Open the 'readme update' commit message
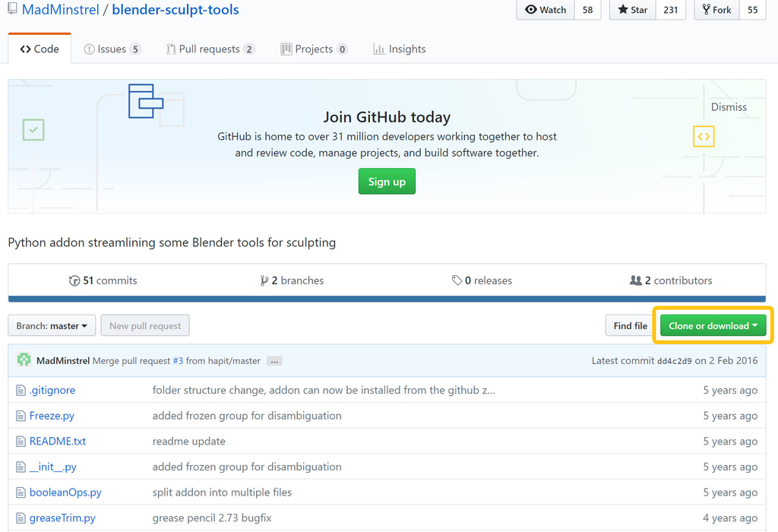The image size is (778, 532). pos(188,442)
